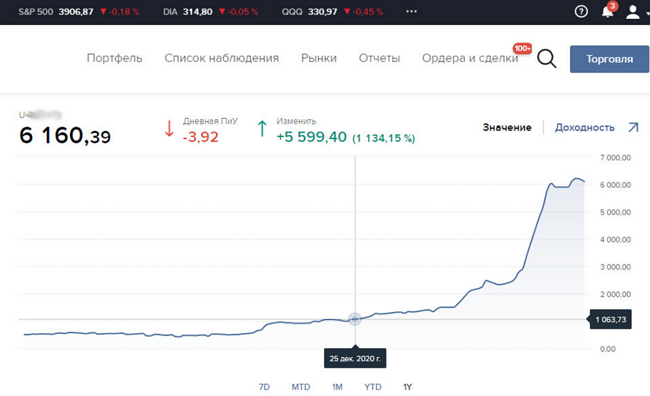Click the change value +5 599,40
Screen dimensions: 650x396
pos(311,137)
